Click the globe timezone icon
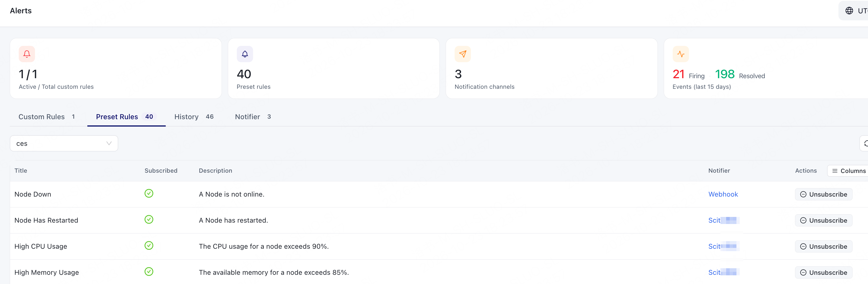 (x=849, y=11)
